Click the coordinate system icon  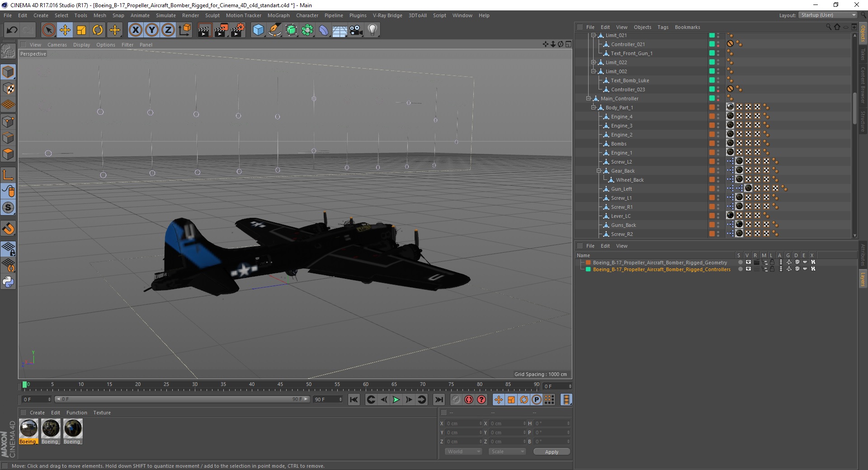click(x=184, y=30)
